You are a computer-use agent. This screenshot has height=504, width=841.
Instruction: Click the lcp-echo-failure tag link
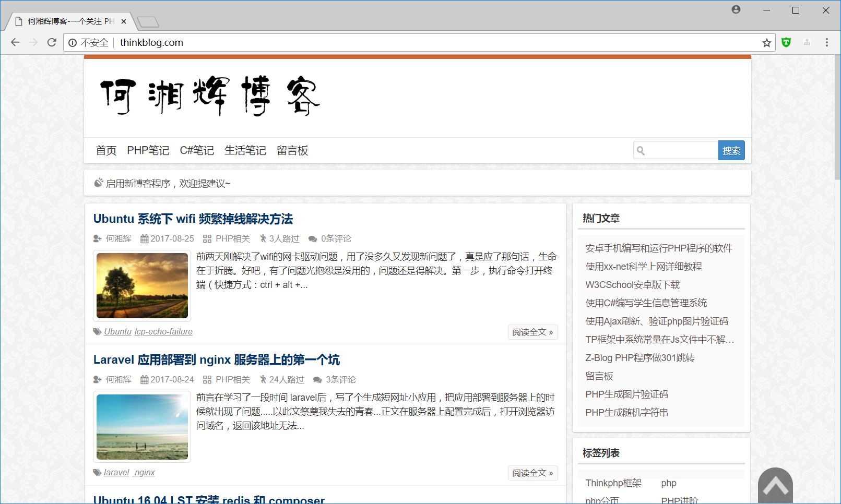tap(163, 331)
